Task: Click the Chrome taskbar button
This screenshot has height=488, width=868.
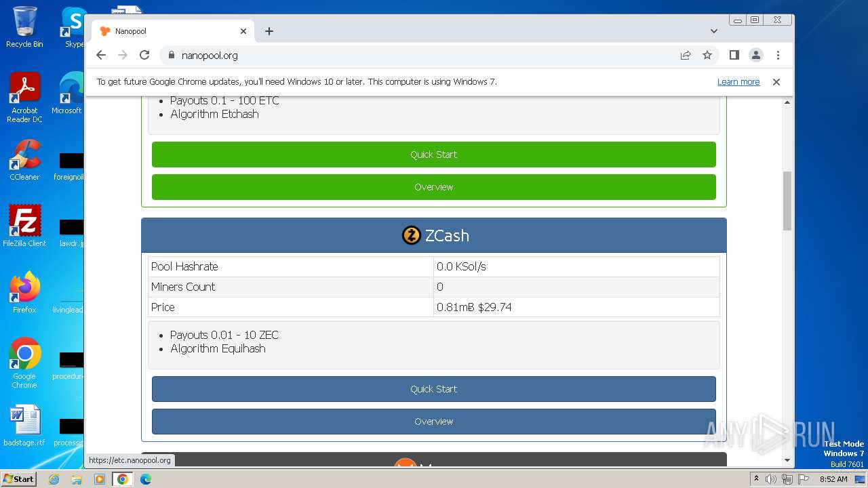Action: pos(123,479)
